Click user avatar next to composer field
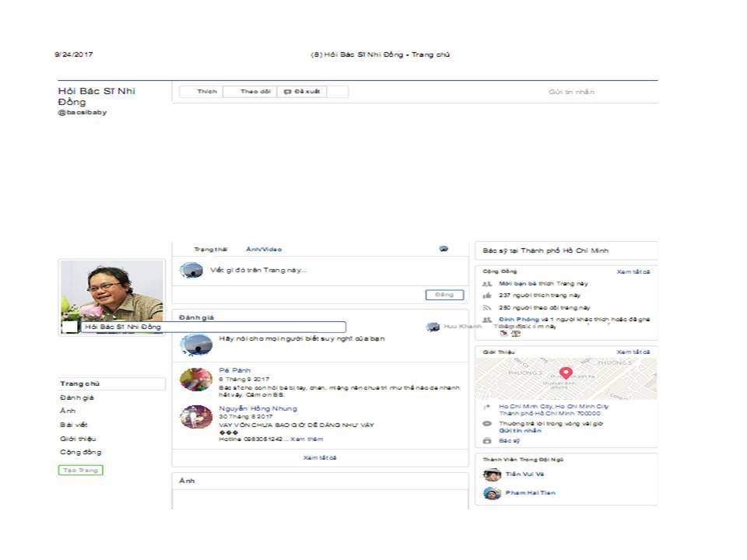The width and height of the screenshot is (747, 560). 191,270
